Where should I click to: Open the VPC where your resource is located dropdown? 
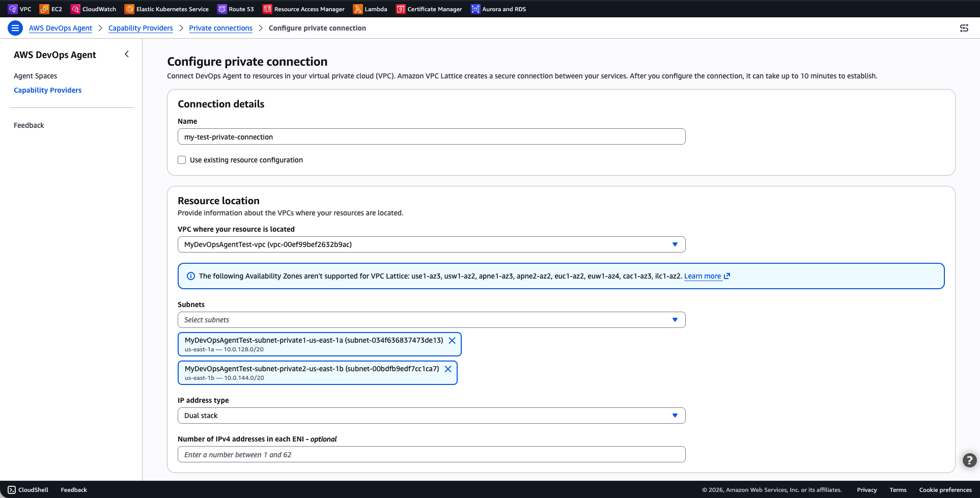click(x=431, y=244)
